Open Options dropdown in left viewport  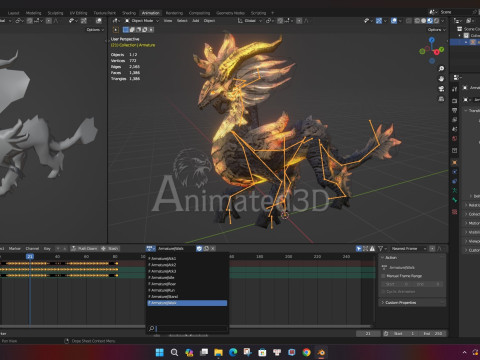click(95, 30)
